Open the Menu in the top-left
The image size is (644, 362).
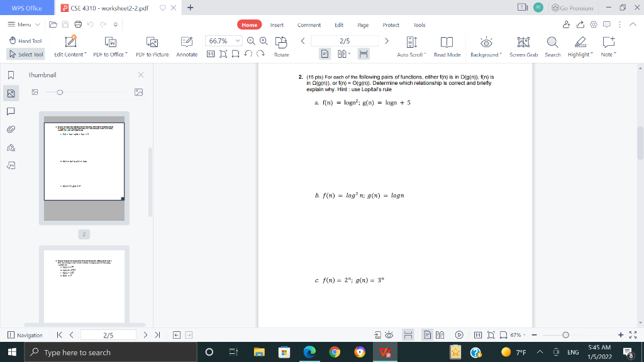pyautogui.click(x=25, y=25)
